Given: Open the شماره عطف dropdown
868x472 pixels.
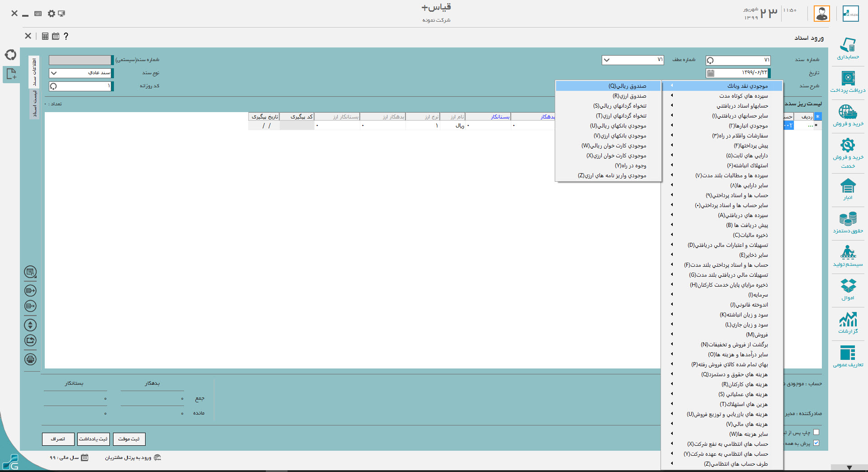Looking at the screenshot, I should point(607,60).
